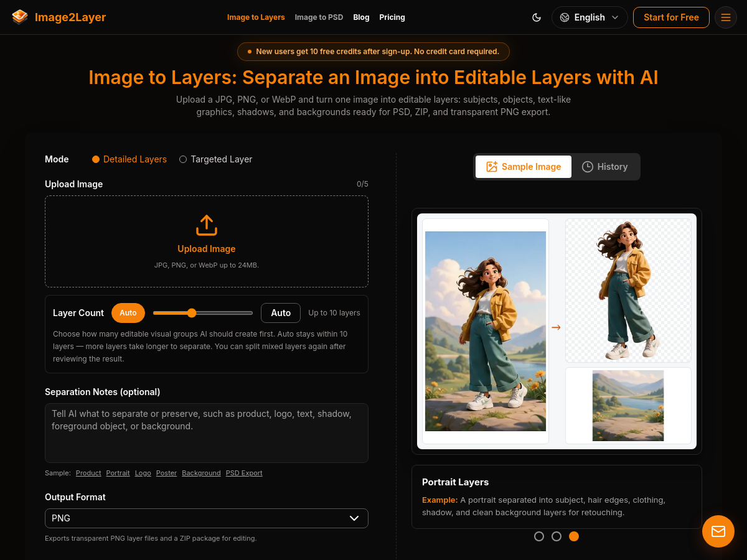Click the PSD Export sample link
Screen dimensions: 747x560
pos(244,473)
